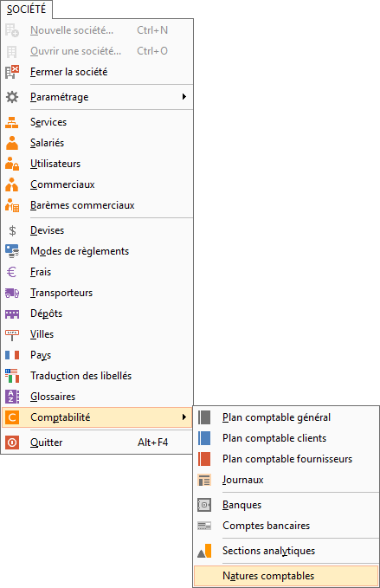Click the Services organization chart icon
This screenshot has height=588, width=380.
[x=12, y=122]
